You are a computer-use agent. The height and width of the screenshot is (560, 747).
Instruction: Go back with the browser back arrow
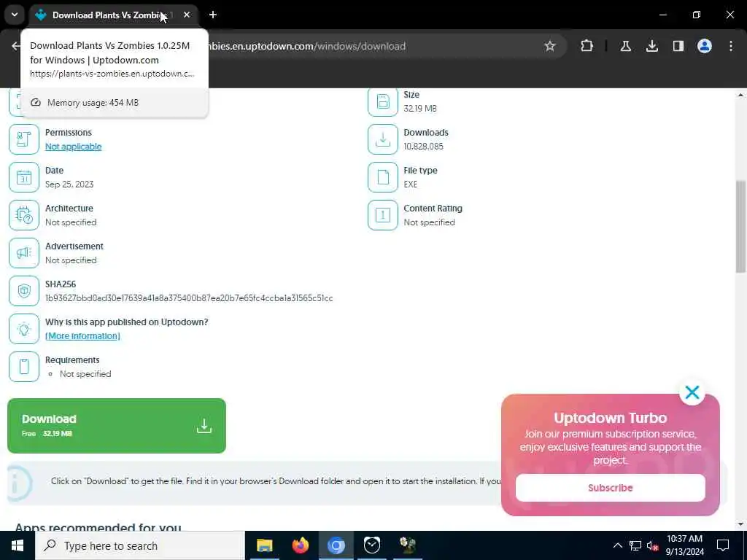coord(16,46)
